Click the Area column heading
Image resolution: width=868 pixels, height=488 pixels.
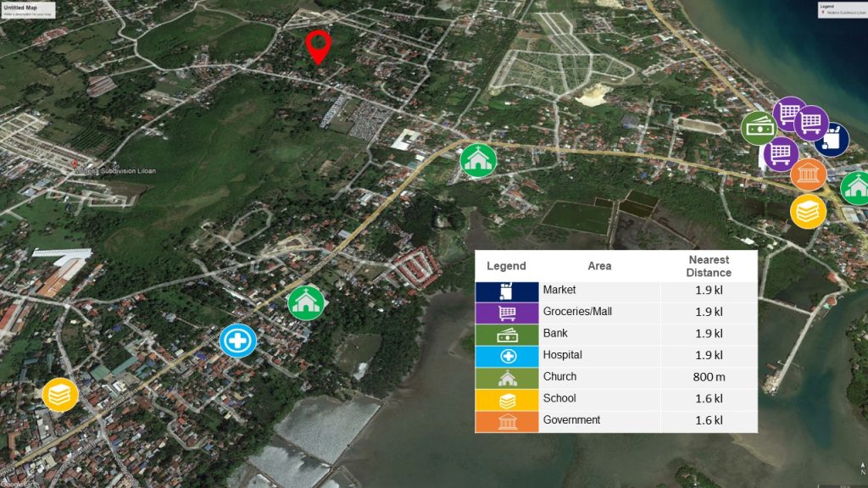coord(601,265)
